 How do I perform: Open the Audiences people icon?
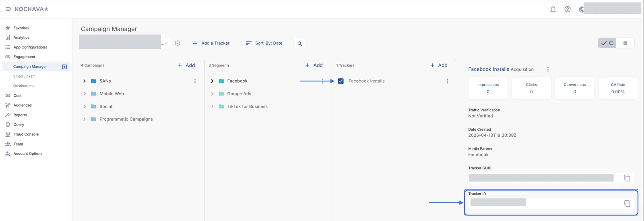click(x=8, y=105)
